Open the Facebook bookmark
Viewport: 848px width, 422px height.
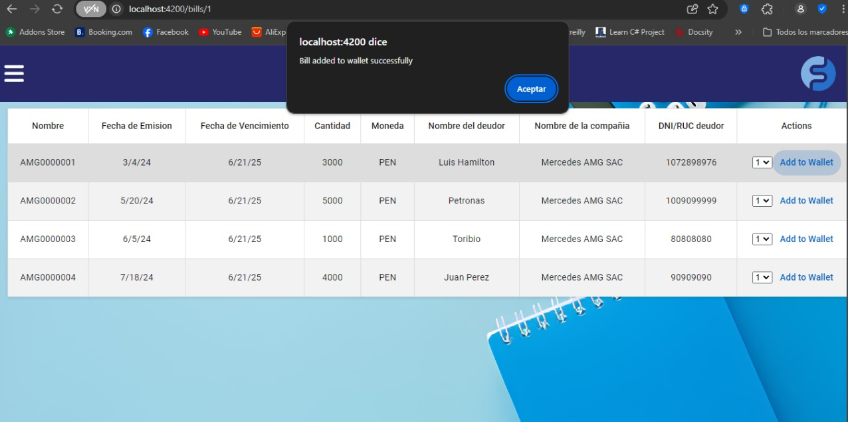(x=165, y=32)
